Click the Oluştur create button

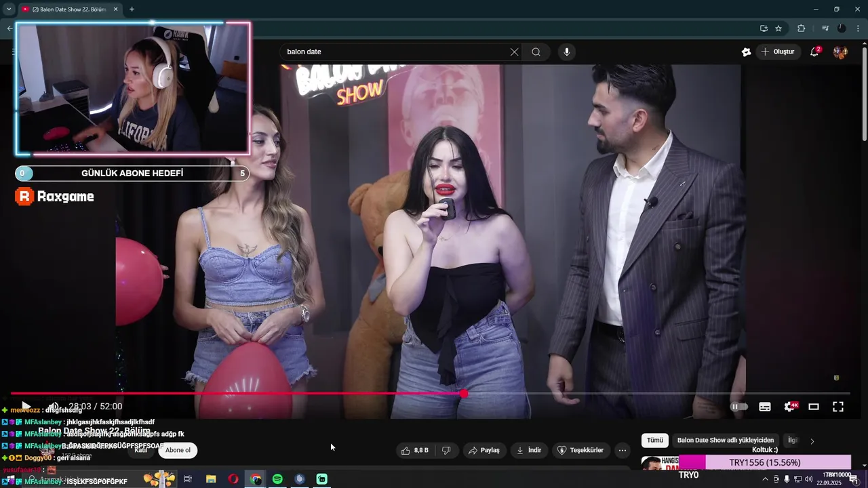[x=777, y=52]
